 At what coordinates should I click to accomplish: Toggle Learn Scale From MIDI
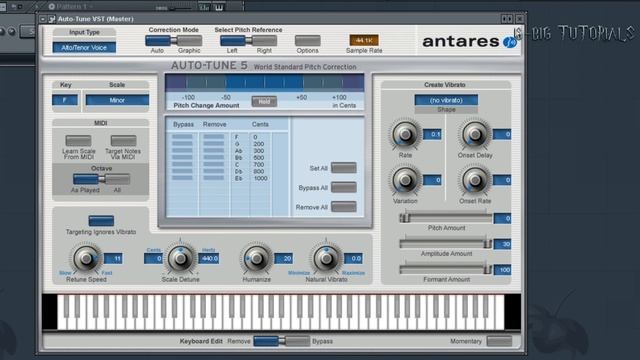point(78,140)
